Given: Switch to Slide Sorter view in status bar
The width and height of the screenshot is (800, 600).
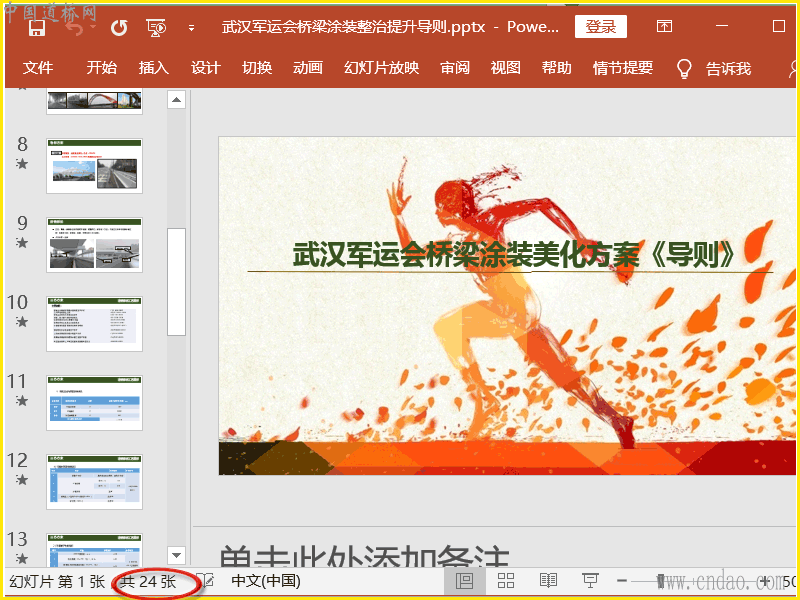Looking at the screenshot, I should (x=506, y=581).
